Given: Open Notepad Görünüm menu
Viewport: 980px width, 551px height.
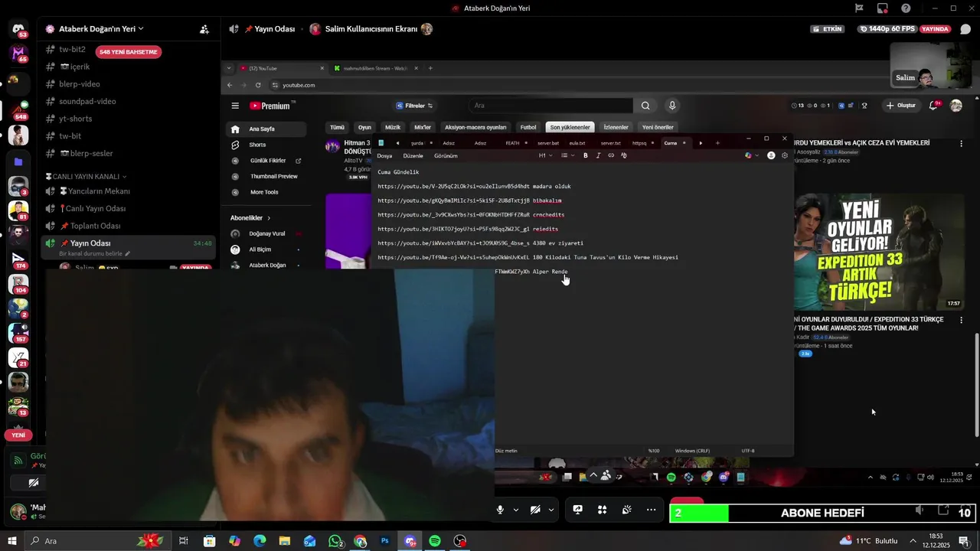Looking at the screenshot, I should [x=446, y=155].
